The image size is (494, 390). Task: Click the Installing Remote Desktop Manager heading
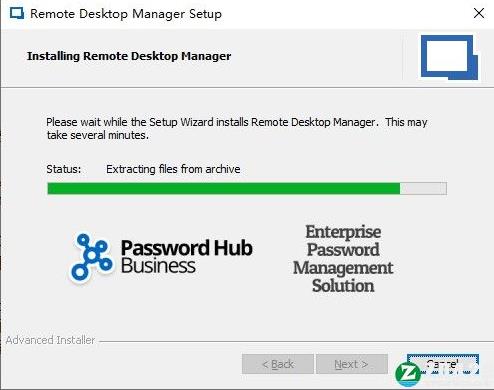129,56
